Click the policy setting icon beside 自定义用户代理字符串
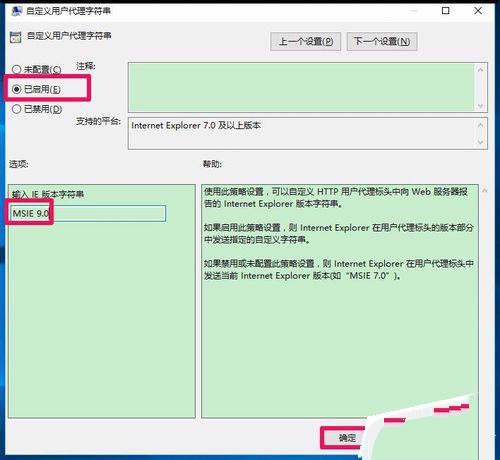The width and height of the screenshot is (500, 460). pos(15,37)
